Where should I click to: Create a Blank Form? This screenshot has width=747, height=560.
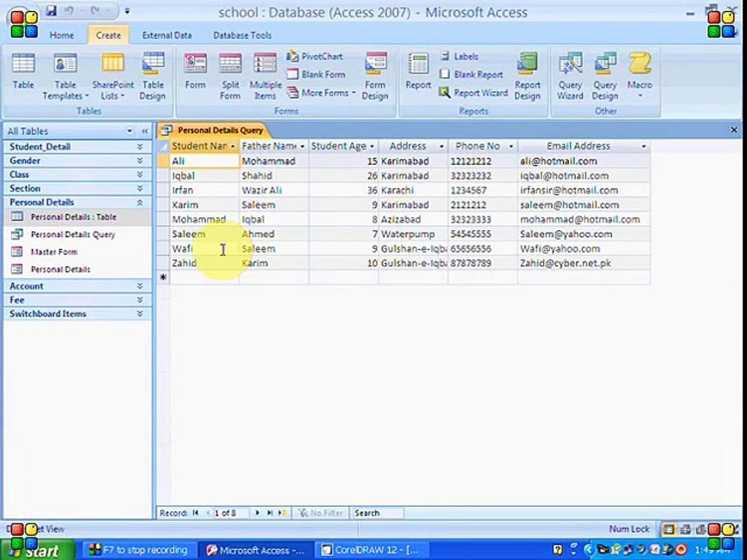(x=317, y=75)
